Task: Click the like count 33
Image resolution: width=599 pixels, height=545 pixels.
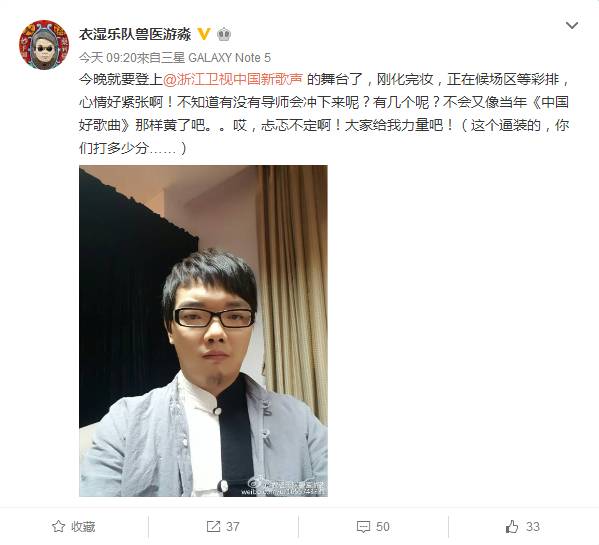Action: point(533,527)
